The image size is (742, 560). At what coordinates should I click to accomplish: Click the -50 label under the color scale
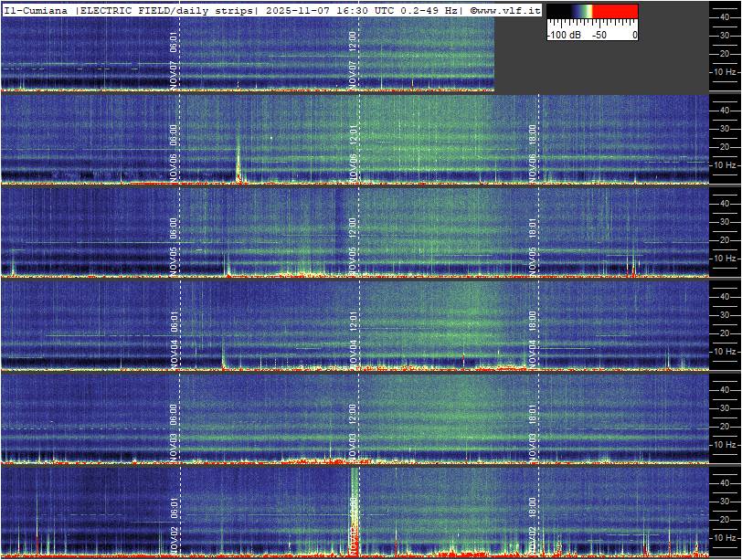[599, 35]
